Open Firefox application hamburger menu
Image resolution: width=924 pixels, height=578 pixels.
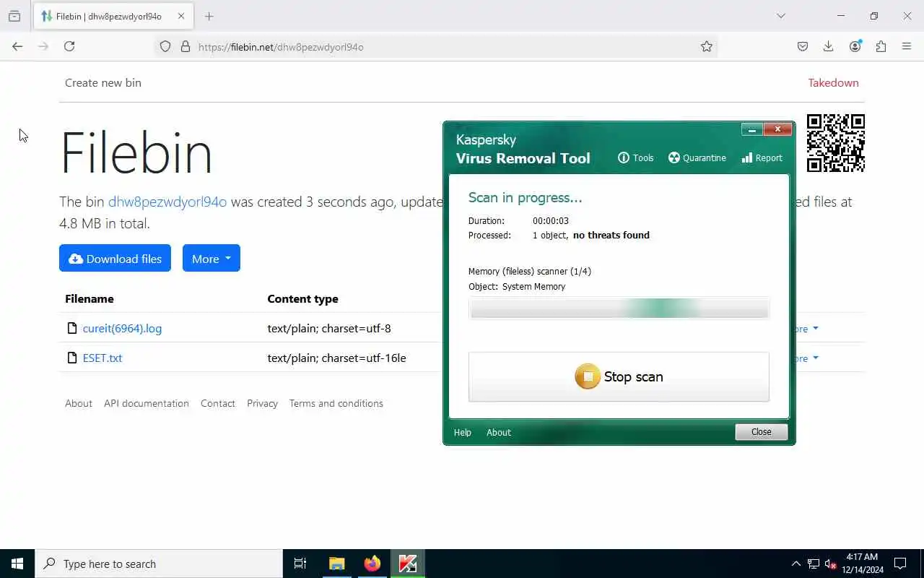[x=907, y=46]
